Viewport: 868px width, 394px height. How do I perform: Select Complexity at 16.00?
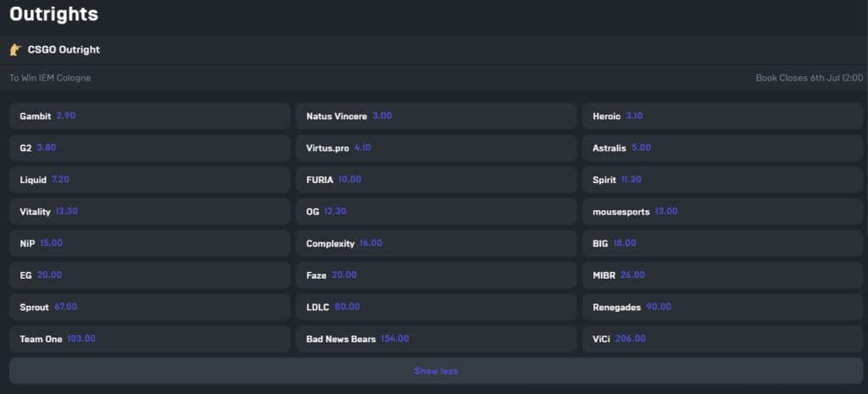tap(436, 243)
